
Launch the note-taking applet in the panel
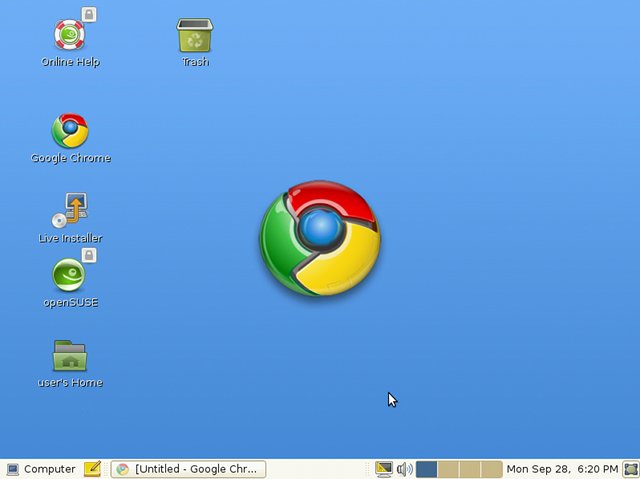pos(92,469)
